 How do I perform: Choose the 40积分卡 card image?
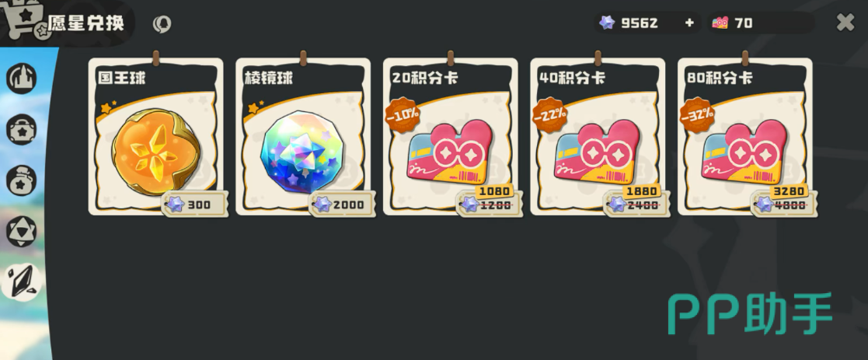point(598,152)
